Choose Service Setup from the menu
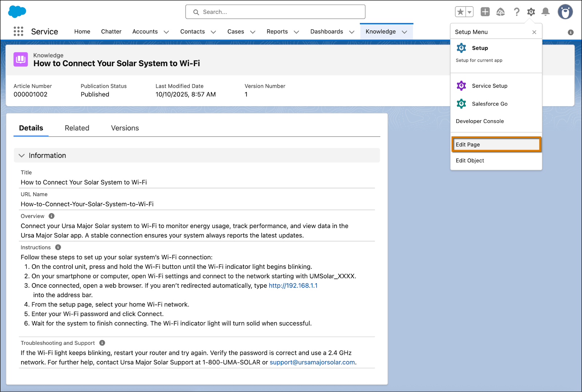This screenshot has width=582, height=392. tap(496, 86)
